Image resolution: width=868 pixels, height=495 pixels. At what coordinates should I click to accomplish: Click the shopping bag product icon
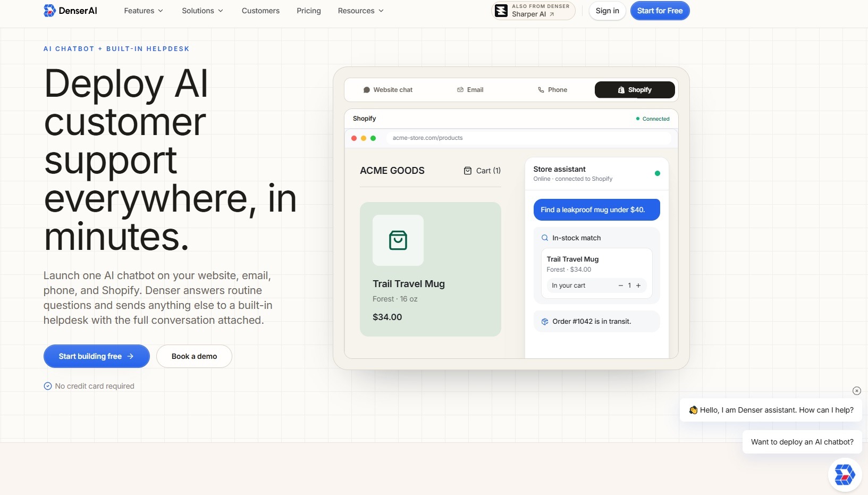point(398,240)
